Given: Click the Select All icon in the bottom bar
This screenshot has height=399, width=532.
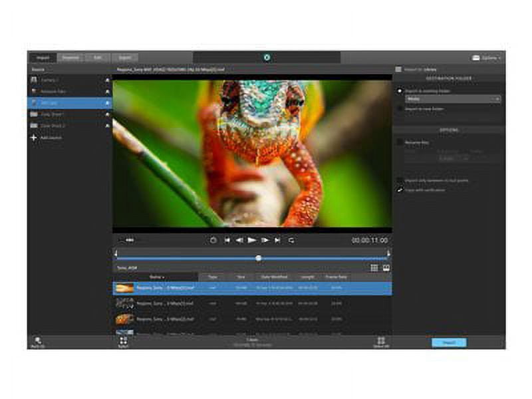Looking at the screenshot, I should 381,342.
